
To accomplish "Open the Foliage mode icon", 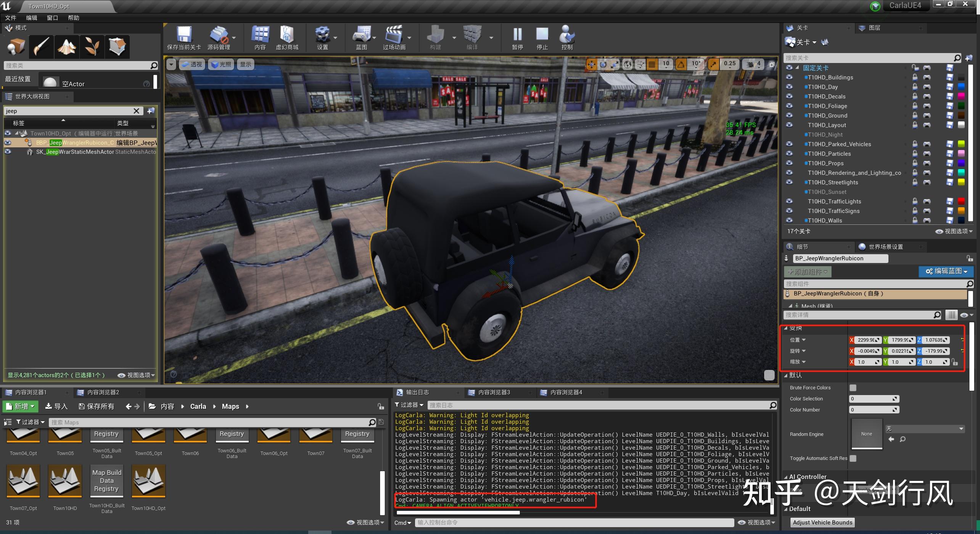I will [92, 47].
